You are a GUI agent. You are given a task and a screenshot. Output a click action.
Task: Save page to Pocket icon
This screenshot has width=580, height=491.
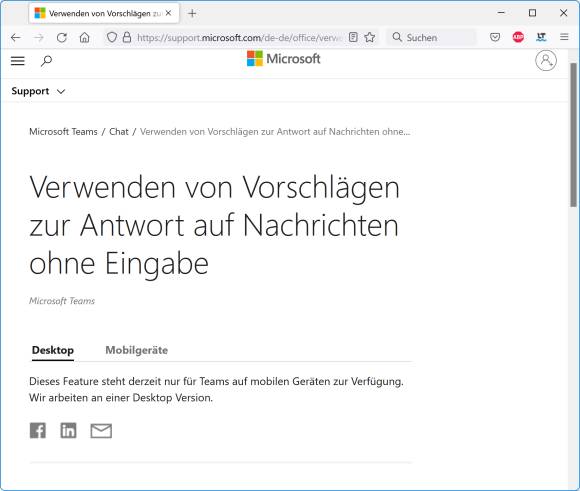click(x=495, y=37)
